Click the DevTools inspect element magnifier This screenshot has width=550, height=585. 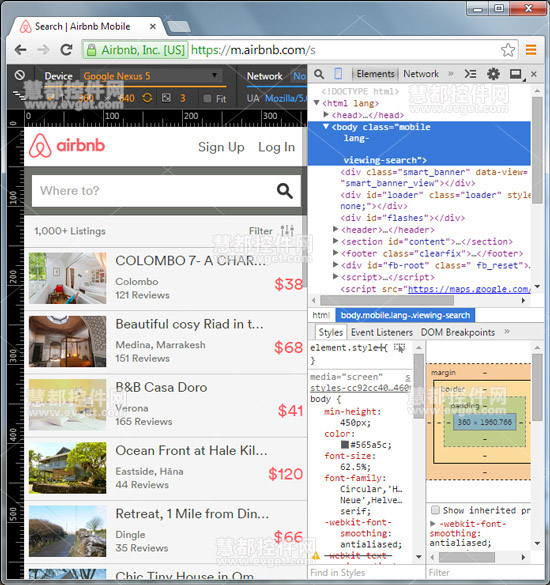pos(319,74)
